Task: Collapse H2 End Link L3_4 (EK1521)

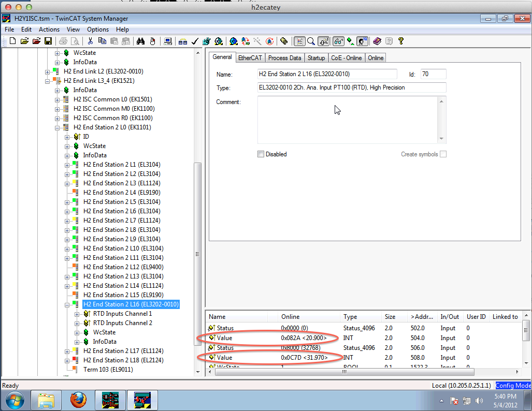Action: (47, 81)
